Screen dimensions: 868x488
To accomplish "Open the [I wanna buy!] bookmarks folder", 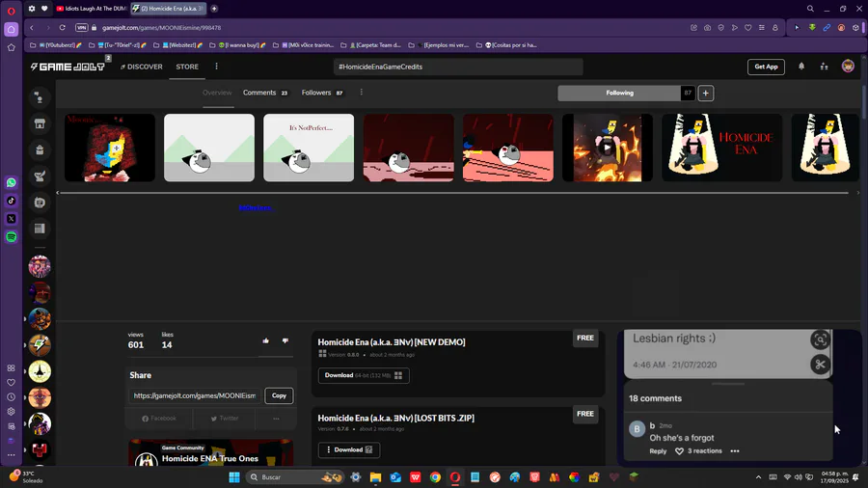I will [x=238, y=45].
